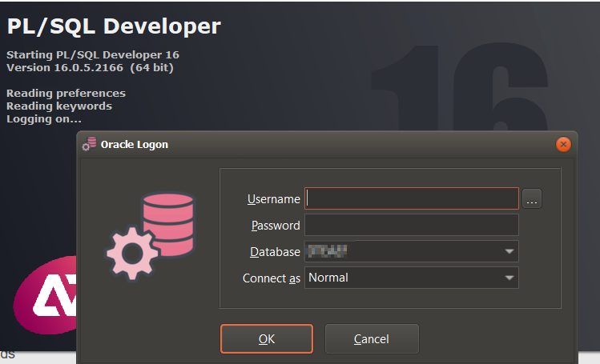Screen dimensions: 600x364
Task: Click the "Logging on..." splash text
Action: [44, 119]
